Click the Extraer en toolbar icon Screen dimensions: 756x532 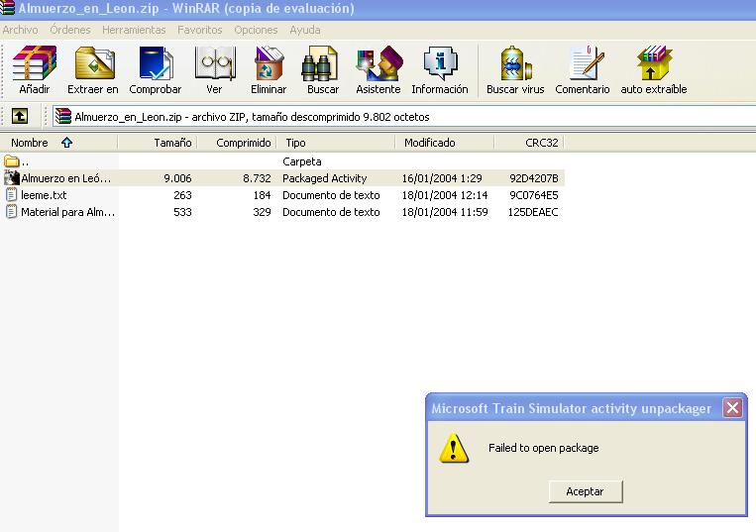click(x=93, y=70)
